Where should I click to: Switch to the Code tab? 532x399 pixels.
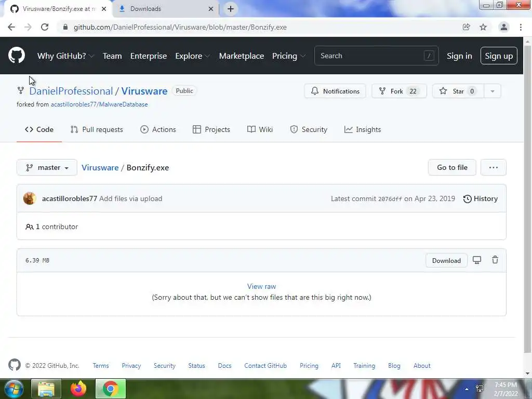pos(39,129)
